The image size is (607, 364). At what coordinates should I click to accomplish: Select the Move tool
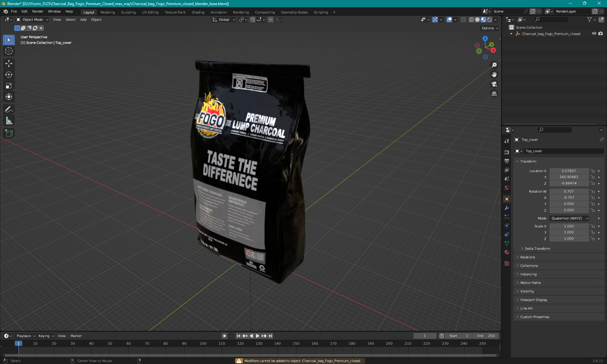tap(9, 64)
